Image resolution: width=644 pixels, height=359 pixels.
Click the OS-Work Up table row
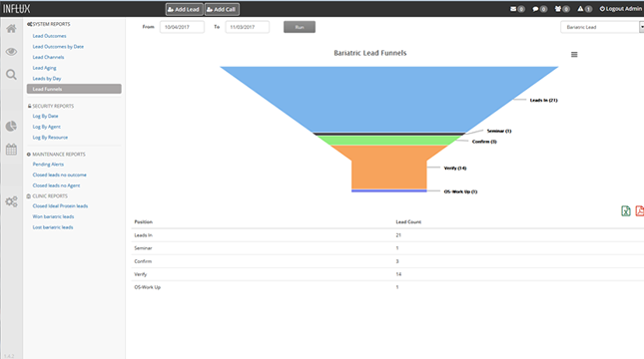pos(387,287)
